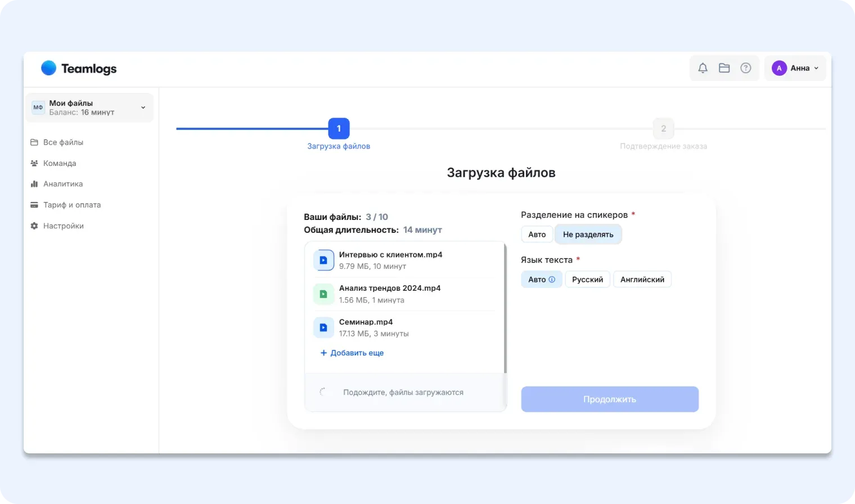This screenshot has height=504, width=855.
Task: Click the Продолжить button
Action: tap(610, 399)
